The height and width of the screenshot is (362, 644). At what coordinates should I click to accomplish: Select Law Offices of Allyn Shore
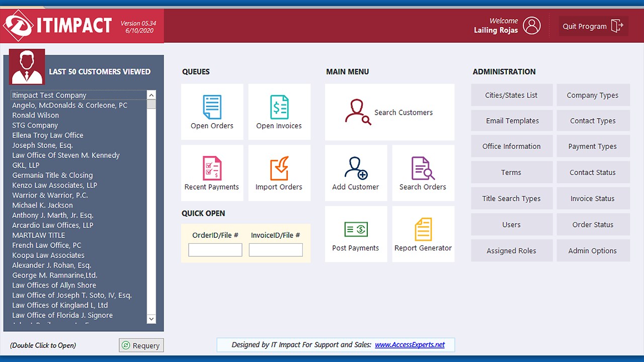[x=78, y=285]
